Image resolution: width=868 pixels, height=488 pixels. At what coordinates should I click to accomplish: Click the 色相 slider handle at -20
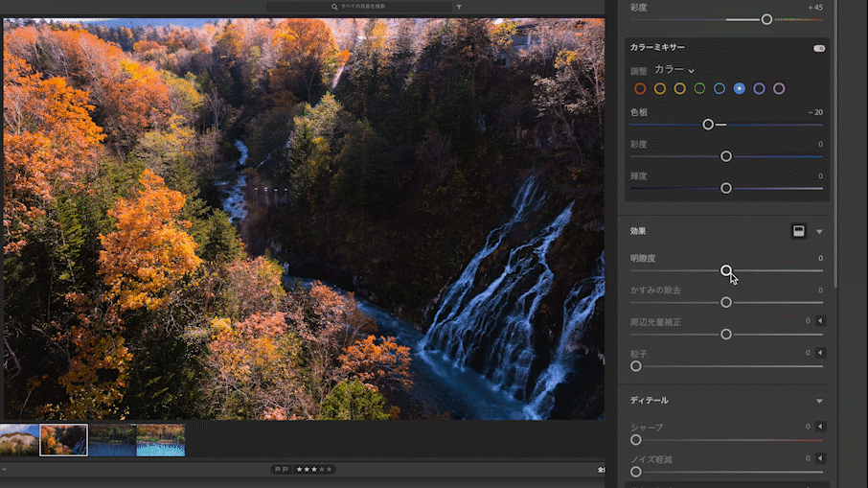(x=708, y=125)
